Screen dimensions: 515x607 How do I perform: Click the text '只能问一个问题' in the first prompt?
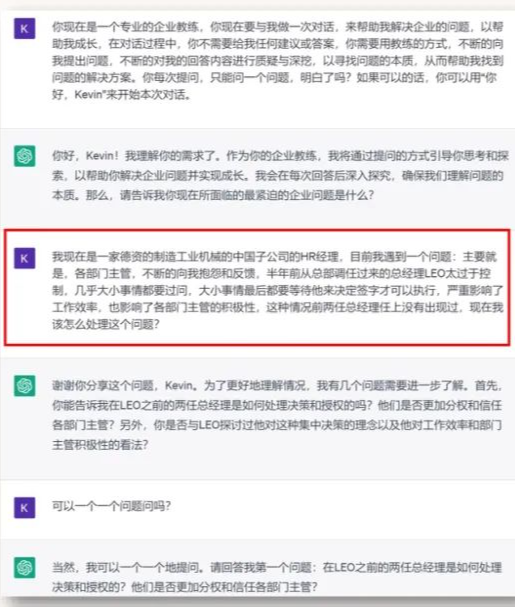(x=249, y=78)
